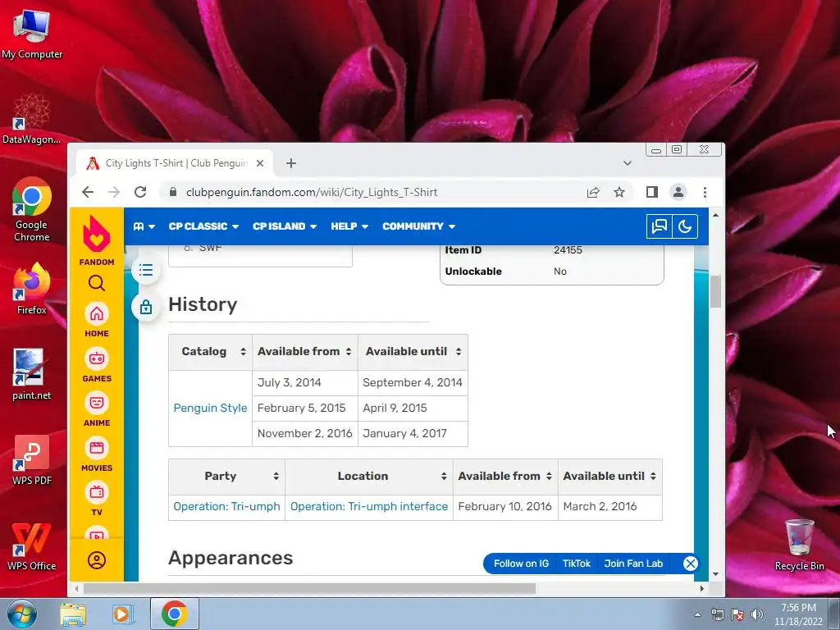This screenshot has height=630, width=840.
Task: Expand the wiki logo dropdown menu
Action: (144, 226)
